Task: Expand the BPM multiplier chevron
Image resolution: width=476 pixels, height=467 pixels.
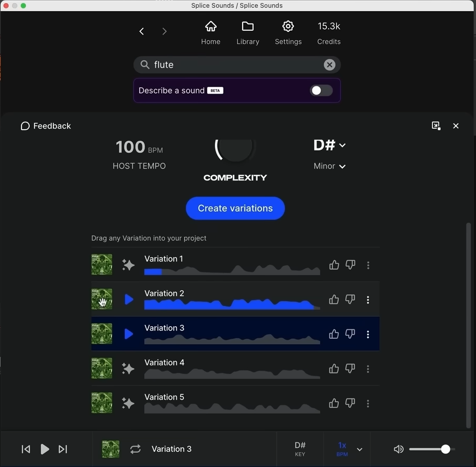Action: point(359,449)
